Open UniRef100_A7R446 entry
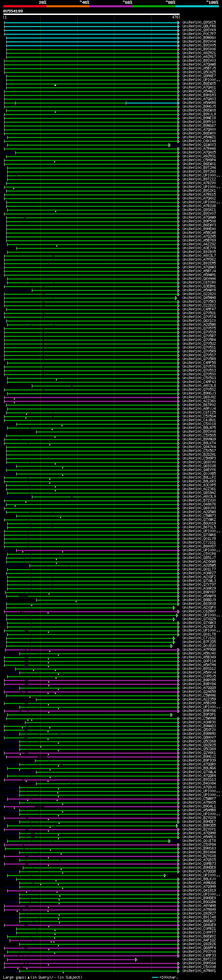The height and width of the screenshot is (980, 222). (x=199, y=149)
